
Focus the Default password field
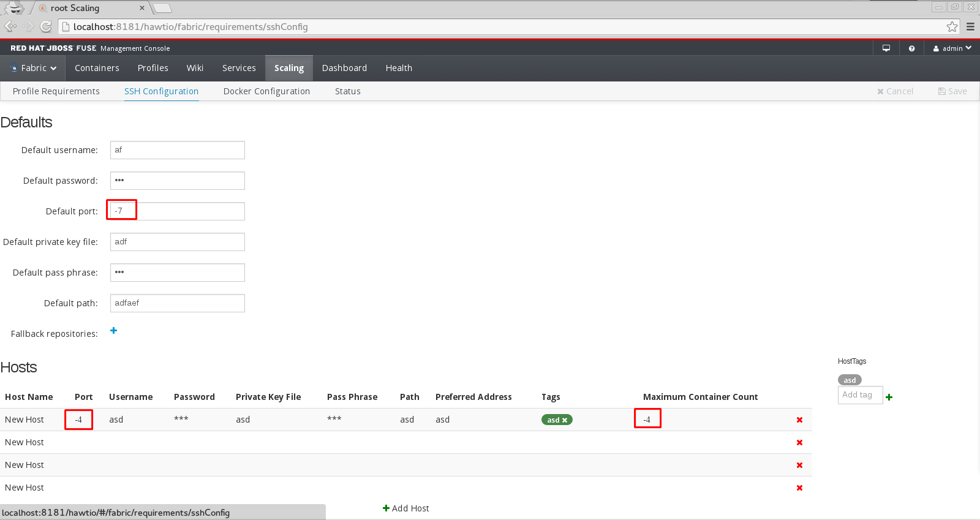(178, 181)
